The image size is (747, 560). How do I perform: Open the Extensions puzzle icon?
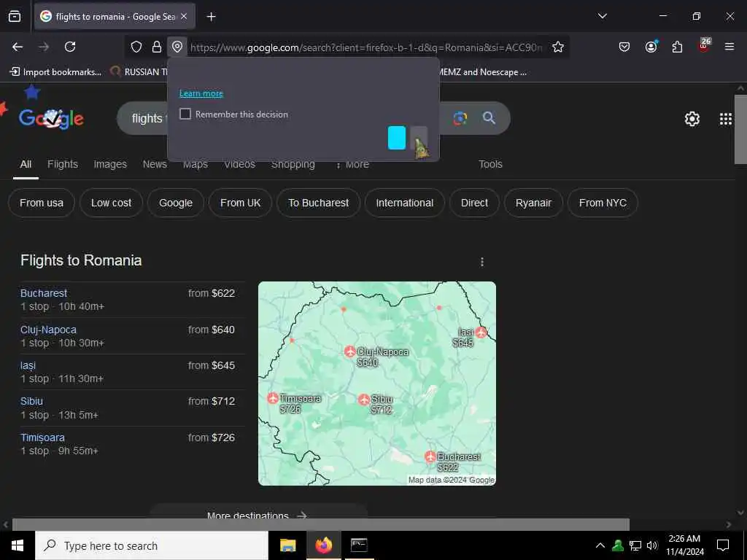click(677, 47)
